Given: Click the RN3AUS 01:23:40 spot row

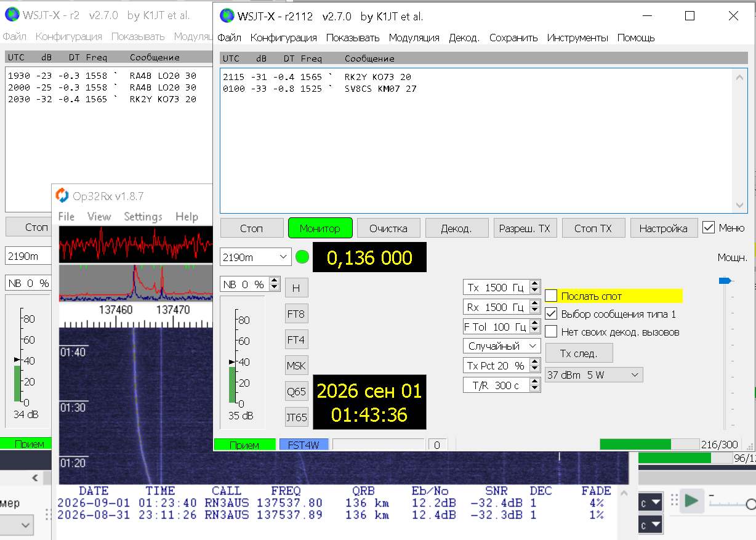Looking at the screenshot, I should [331, 503].
